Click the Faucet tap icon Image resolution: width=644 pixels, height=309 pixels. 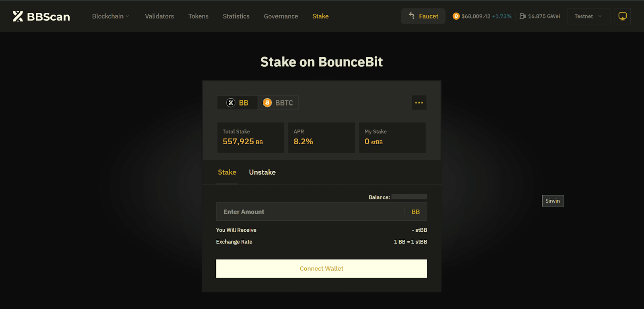click(x=411, y=15)
